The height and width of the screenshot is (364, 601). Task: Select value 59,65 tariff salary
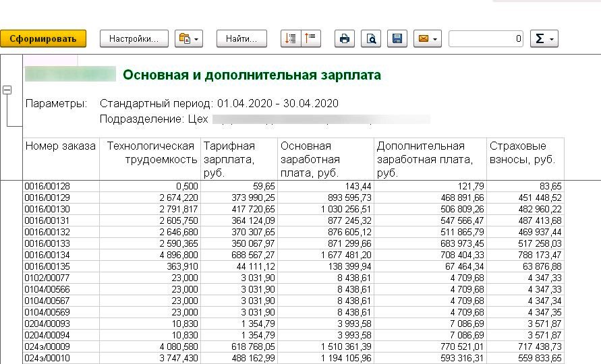(x=239, y=186)
